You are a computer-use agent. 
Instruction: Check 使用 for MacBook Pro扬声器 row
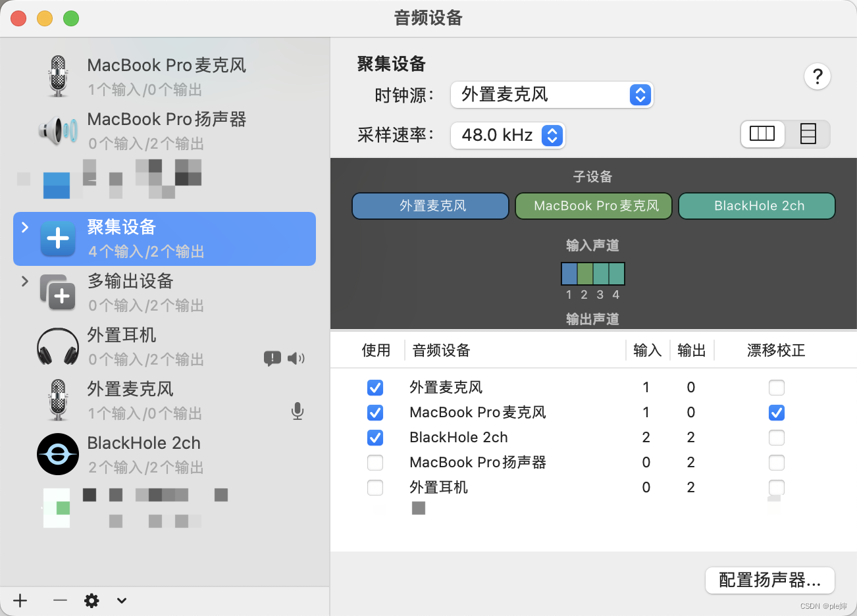375,463
